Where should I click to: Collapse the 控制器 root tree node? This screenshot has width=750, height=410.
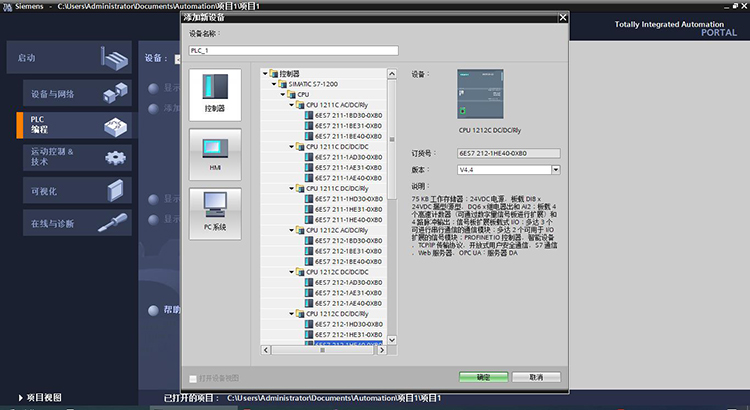(265, 74)
